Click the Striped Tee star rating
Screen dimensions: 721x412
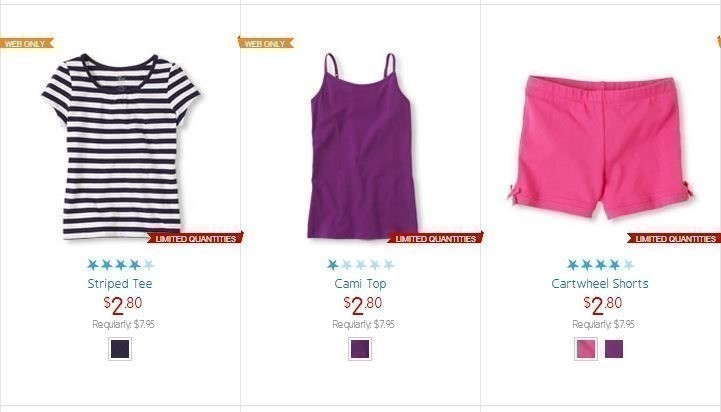point(120,264)
